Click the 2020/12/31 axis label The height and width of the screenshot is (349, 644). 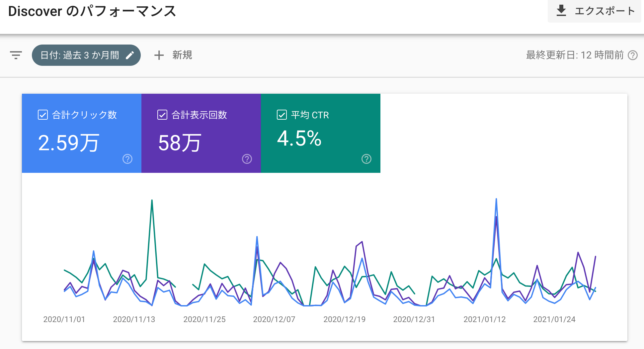tap(414, 319)
